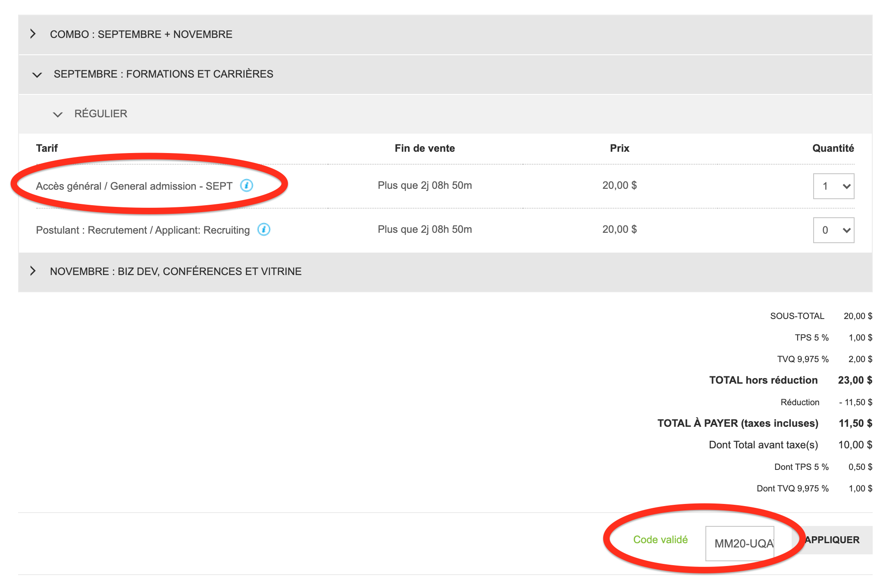Open info icon for Postulant Recrutement tarif
Viewport: 877px width, 588px height.
(x=263, y=229)
